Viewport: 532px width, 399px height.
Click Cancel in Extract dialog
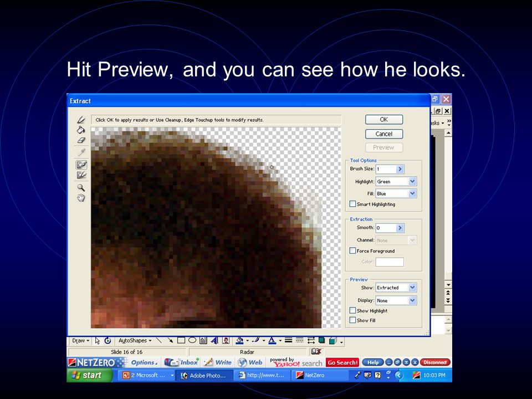click(x=384, y=134)
